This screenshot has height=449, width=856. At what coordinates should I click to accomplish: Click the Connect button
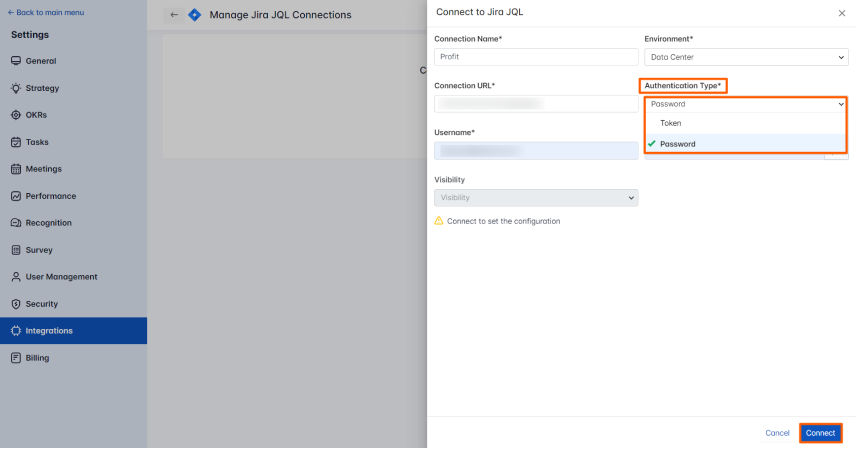click(821, 433)
